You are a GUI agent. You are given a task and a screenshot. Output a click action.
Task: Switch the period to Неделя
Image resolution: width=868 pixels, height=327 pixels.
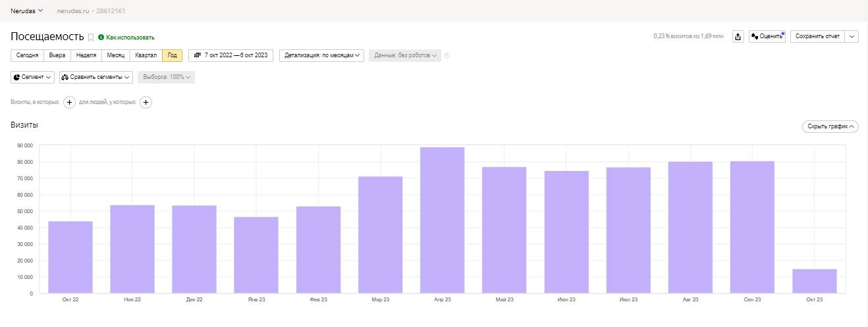tap(86, 55)
